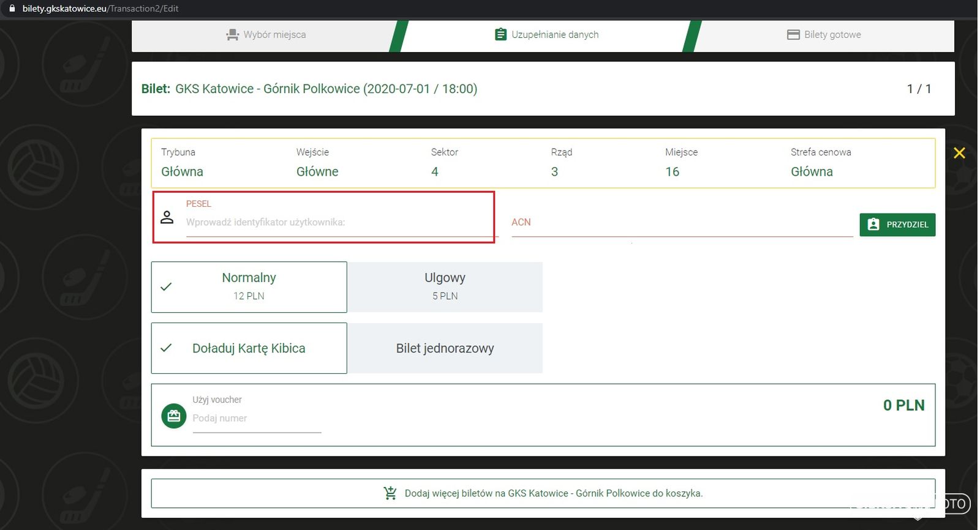Click the clipboard icon in Uzupełnianie danych step
Image resolution: width=980 pixels, height=530 pixels.
pyautogui.click(x=500, y=34)
